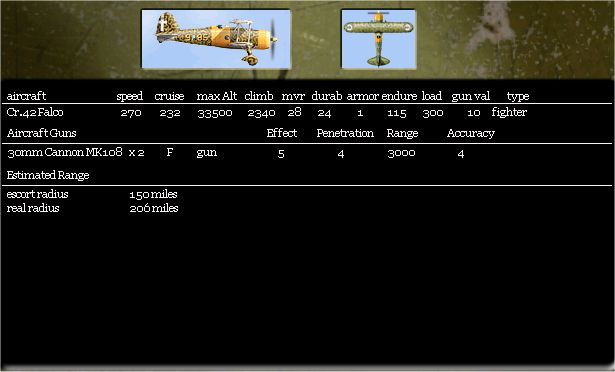Screen dimensions: 615x372
Task: Click the cruise column header
Action: 169,96
